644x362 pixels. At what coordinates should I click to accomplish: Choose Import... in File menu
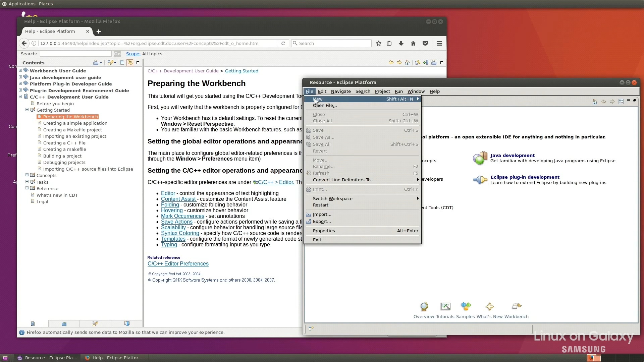362,215
